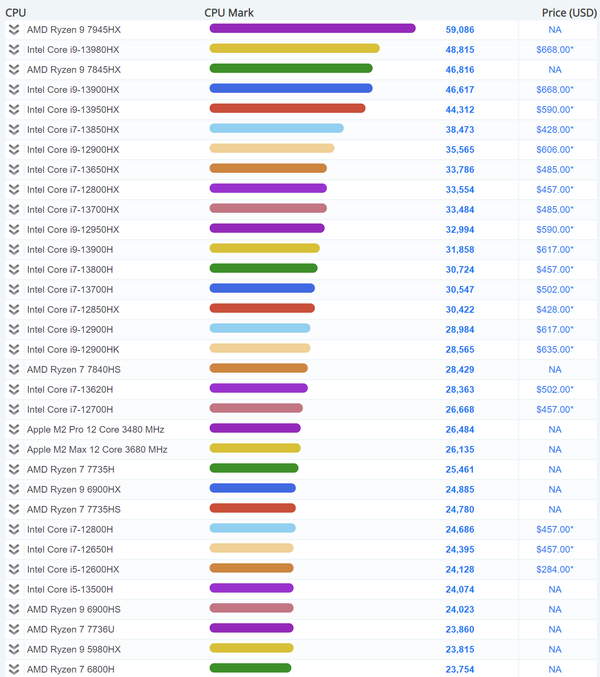Expand details chevron for Intel Core i9-13980HX
Image resolution: width=600 pixels, height=677 pixels.
14,50
